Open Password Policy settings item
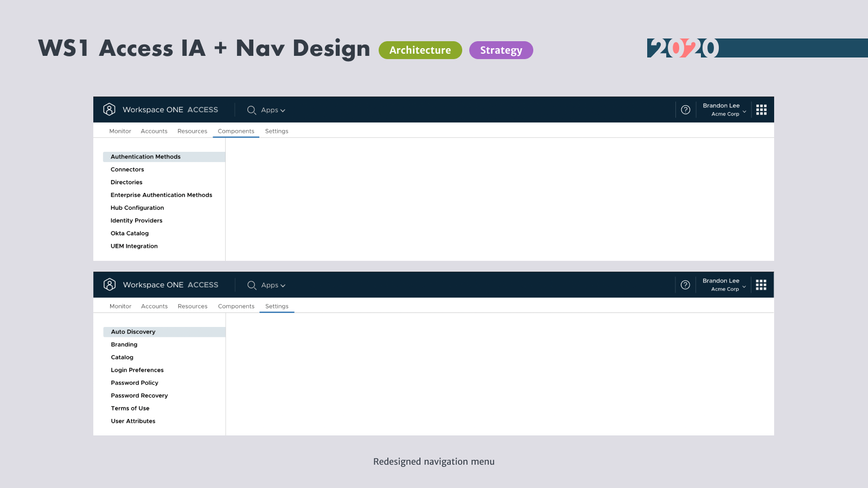Viewport: 868px width, 488px height. tap(135, 383)
